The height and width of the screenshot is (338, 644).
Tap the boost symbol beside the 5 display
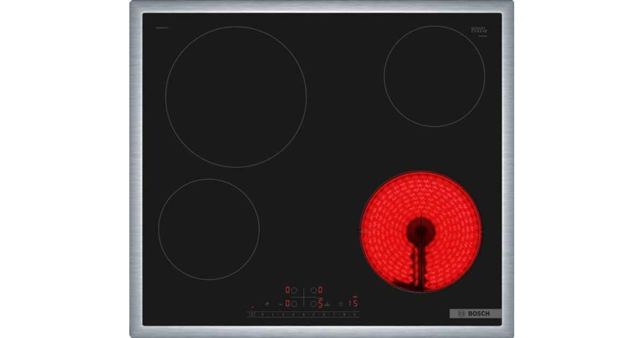coord(327,304)
